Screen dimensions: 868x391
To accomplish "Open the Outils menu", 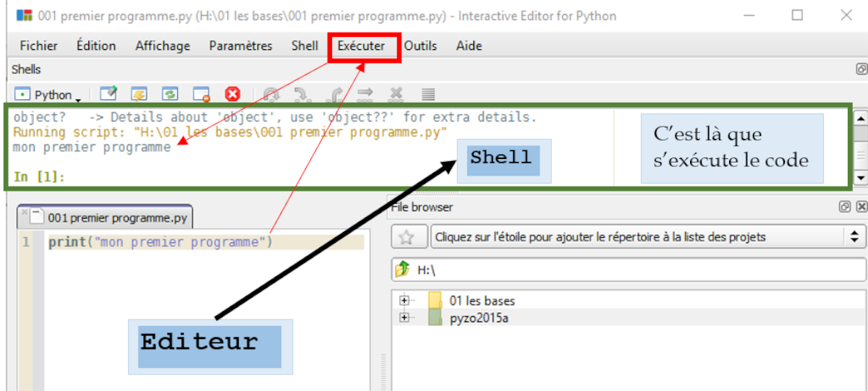I will 420,46.
